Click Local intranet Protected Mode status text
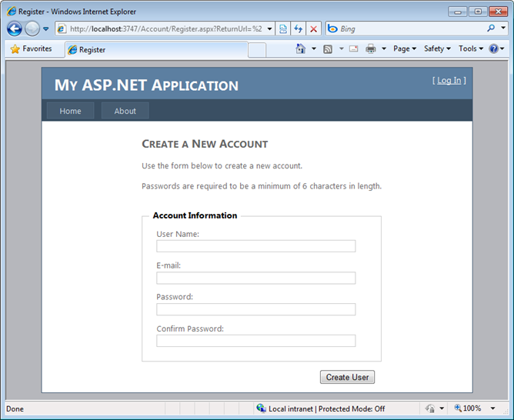 326,409
